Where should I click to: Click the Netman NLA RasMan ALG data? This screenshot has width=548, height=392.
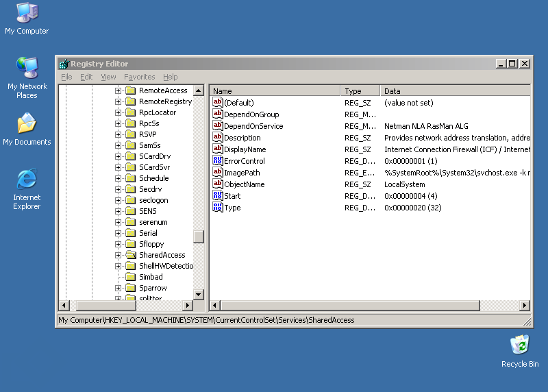pyautogui.click(x=426, y=126)
